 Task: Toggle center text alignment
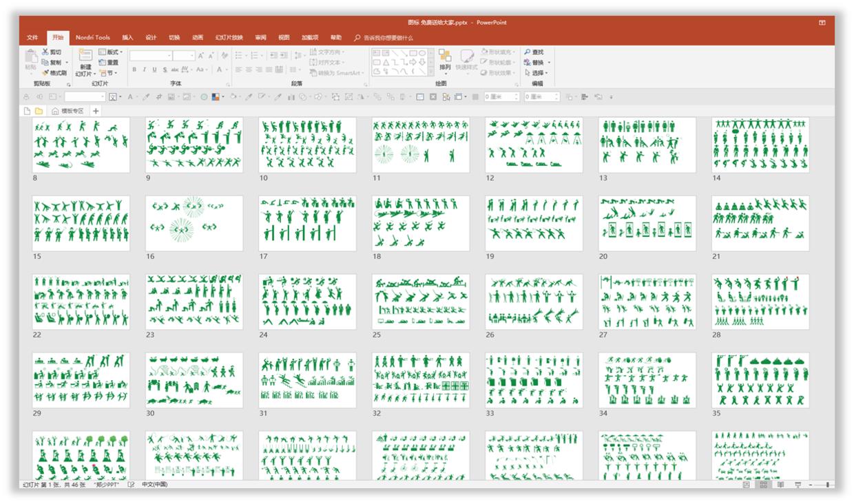tap(249, 70)
